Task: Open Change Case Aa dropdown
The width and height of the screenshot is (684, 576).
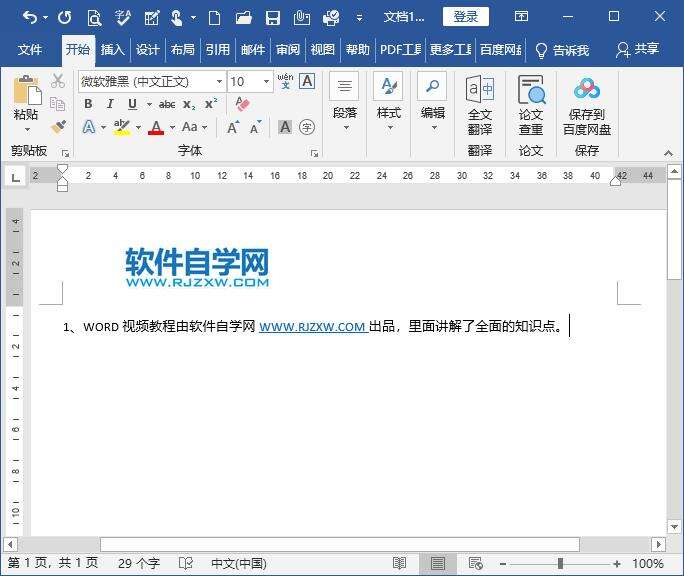Action: (195, 127)
